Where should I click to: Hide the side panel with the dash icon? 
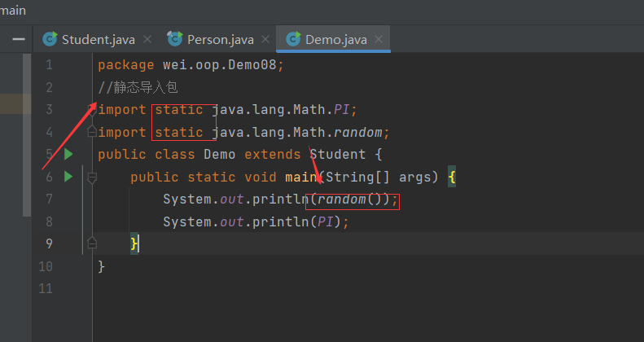[18, 38]
